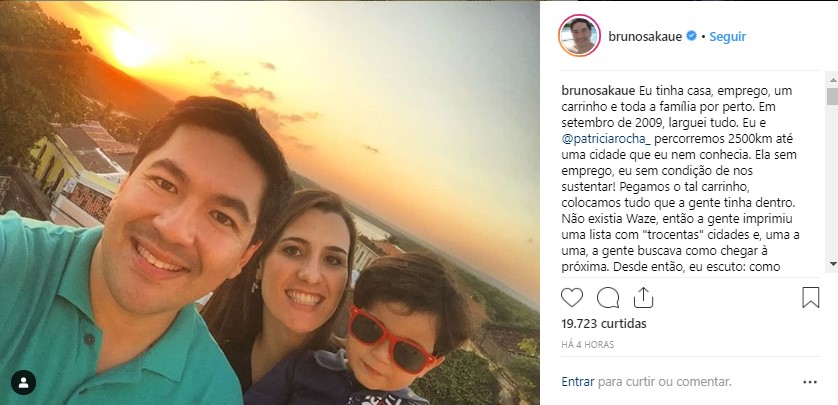Viewport: 838px width, 405px height.
Task: Open comments via speech bubble icon
Action: click(608, 298)
